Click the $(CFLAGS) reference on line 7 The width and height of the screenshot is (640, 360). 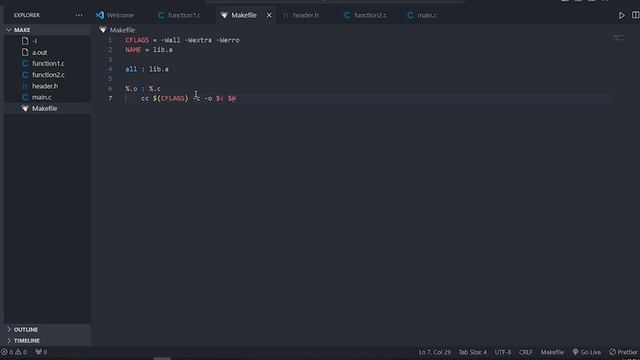click(x=171, y=98)
